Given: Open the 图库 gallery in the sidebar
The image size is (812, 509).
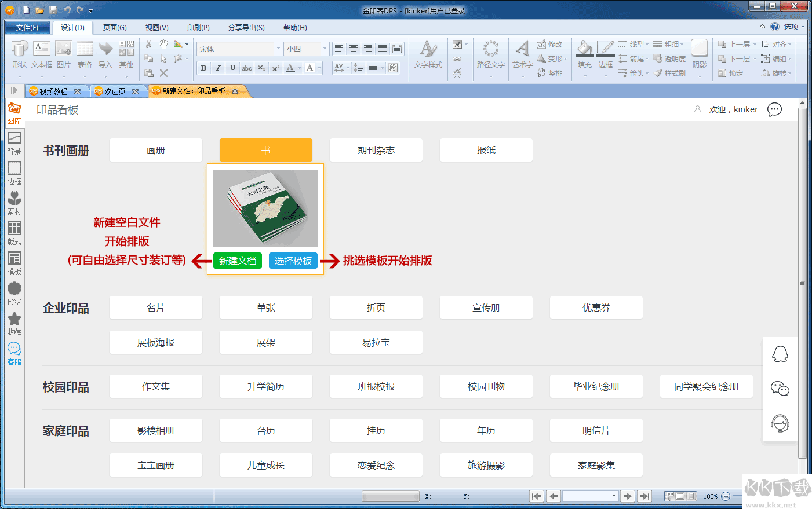Looking at the screenshot, I should pyautogui.click(x=14, y=113).
